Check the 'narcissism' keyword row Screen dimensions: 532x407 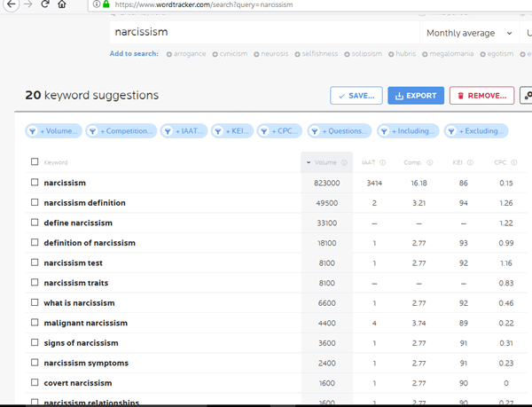35,182
